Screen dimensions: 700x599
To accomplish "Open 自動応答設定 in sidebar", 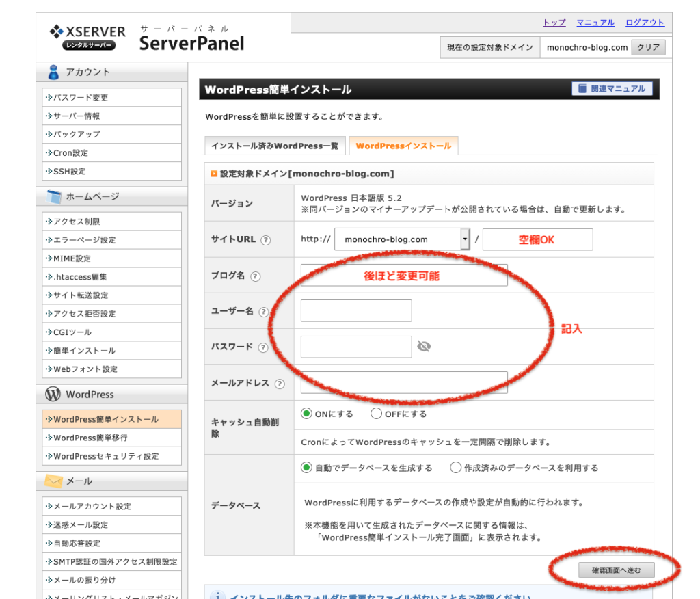I will (x=111, y=543).
